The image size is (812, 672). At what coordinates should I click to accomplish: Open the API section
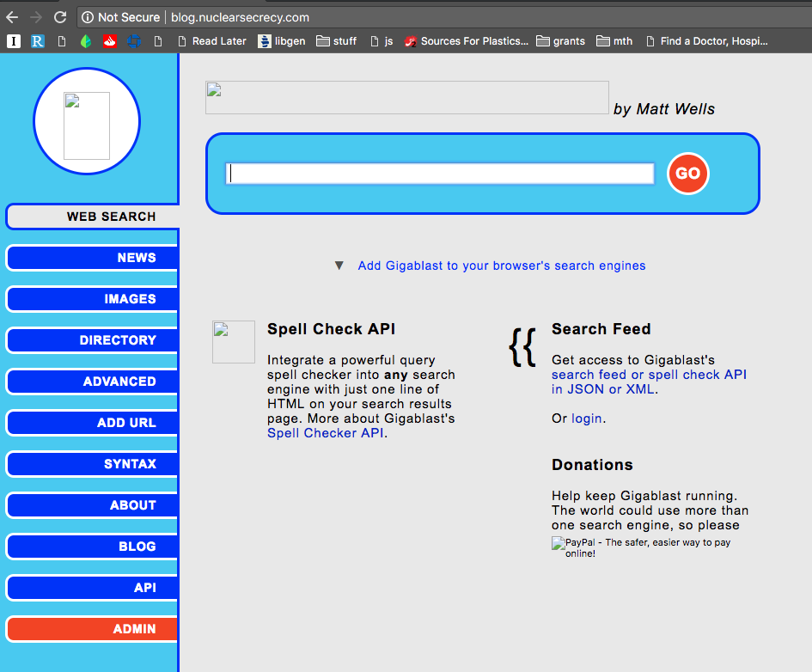[x=92, y=588]
